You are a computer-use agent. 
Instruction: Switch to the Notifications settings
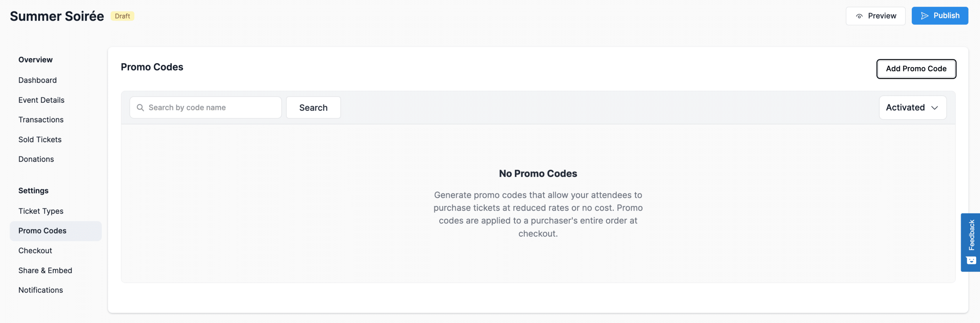click(x=41, y=290)
